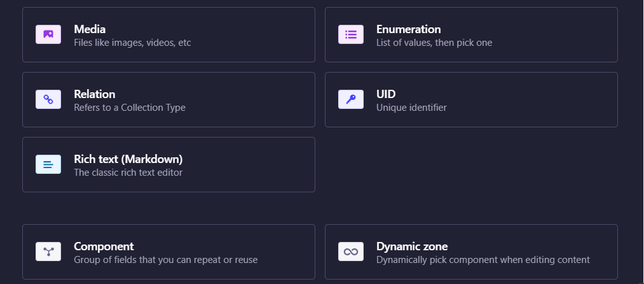Click the UID key icon
Viewport: 644px width, 284px height.
(351, 99)
